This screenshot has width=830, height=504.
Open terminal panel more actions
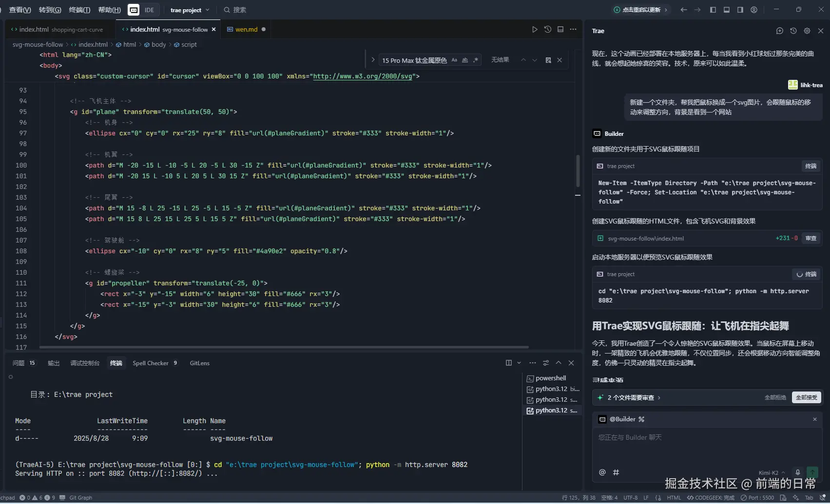click(x=532, y=363)
